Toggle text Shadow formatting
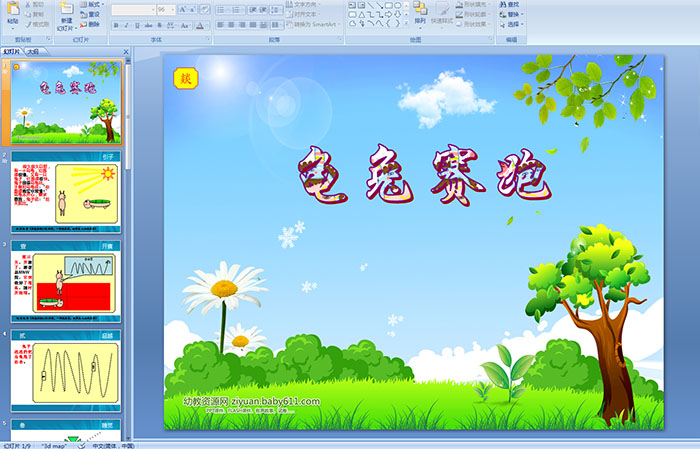 (x=159, y=25)
